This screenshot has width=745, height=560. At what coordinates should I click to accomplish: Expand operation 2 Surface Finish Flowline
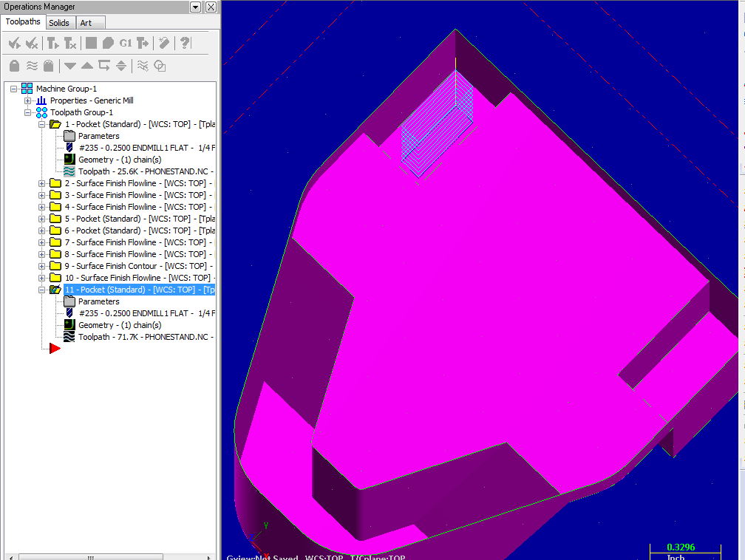tap(42, 183)
